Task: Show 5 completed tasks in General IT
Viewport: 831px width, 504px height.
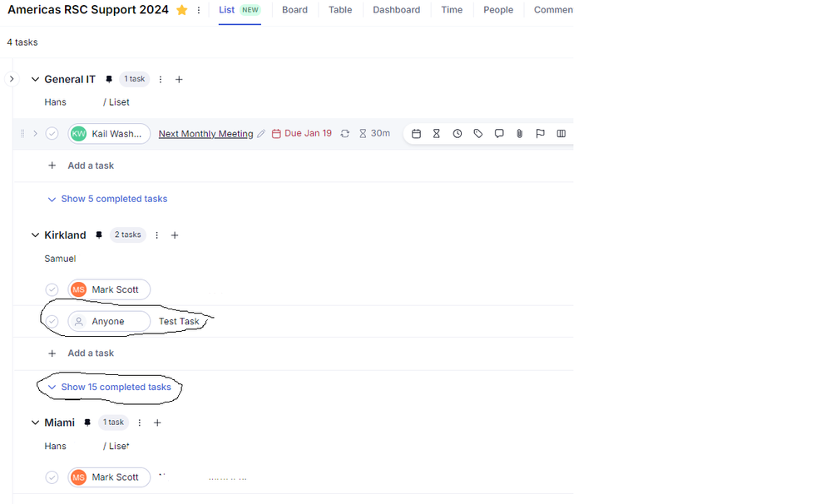Action: (107, 200)
